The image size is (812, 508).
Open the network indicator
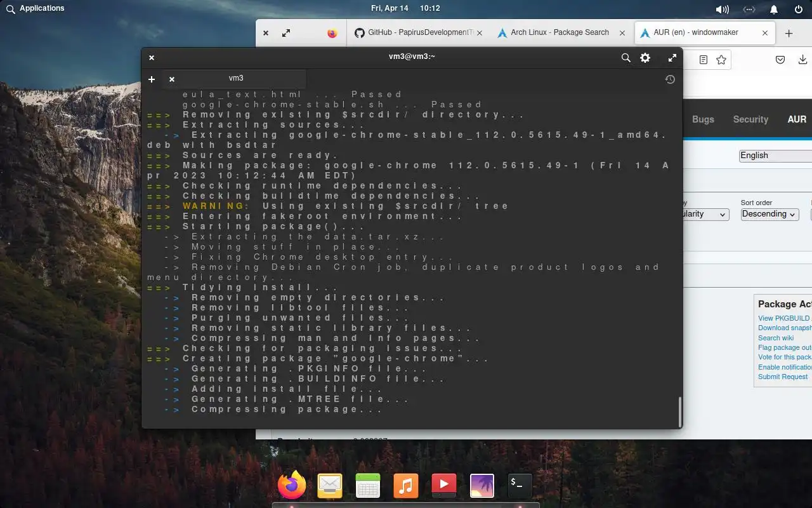pos(749,9)
